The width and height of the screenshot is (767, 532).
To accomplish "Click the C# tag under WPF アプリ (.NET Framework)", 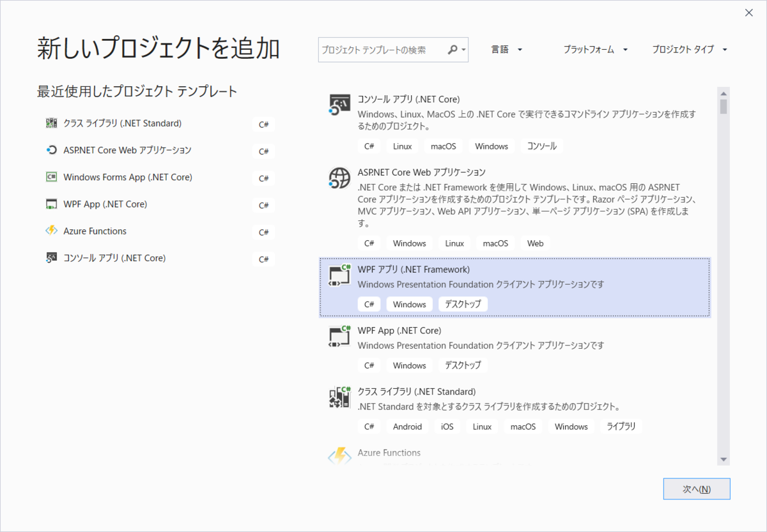I will click(x=369, y=305).
